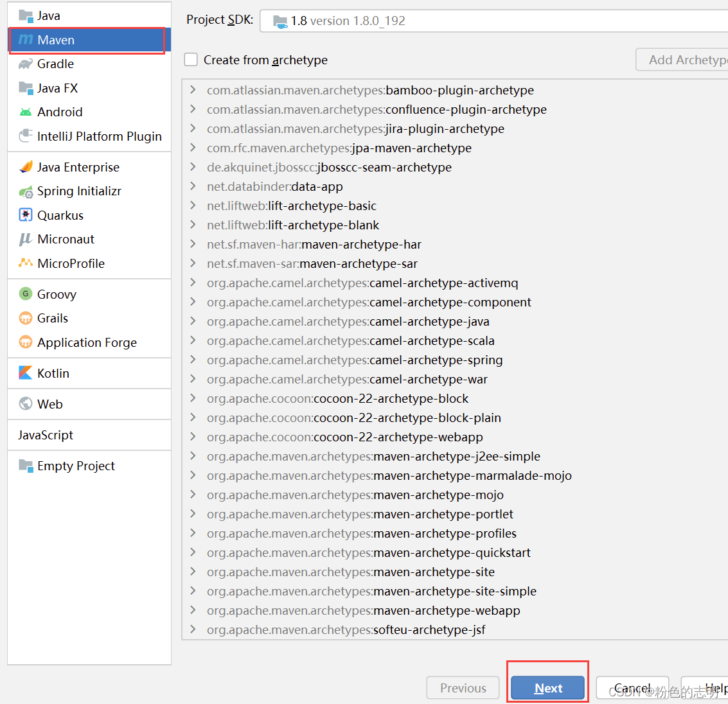The height and width of the screenshot is (704, 728).
Task: Select Spring Initializr project type
Action: (89, 191)
